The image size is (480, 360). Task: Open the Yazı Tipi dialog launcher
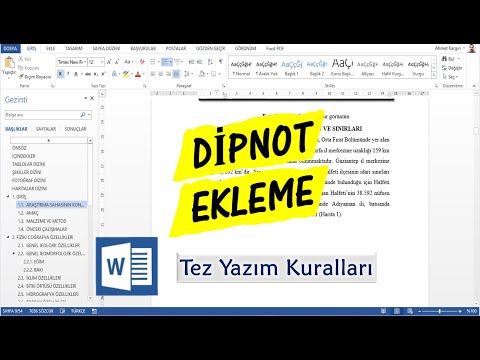[145, 86]
